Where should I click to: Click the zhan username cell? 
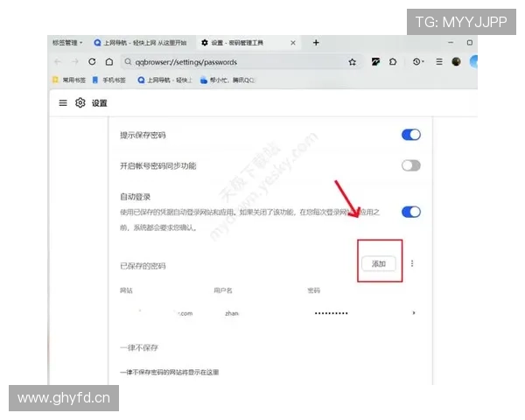(232, 313)
